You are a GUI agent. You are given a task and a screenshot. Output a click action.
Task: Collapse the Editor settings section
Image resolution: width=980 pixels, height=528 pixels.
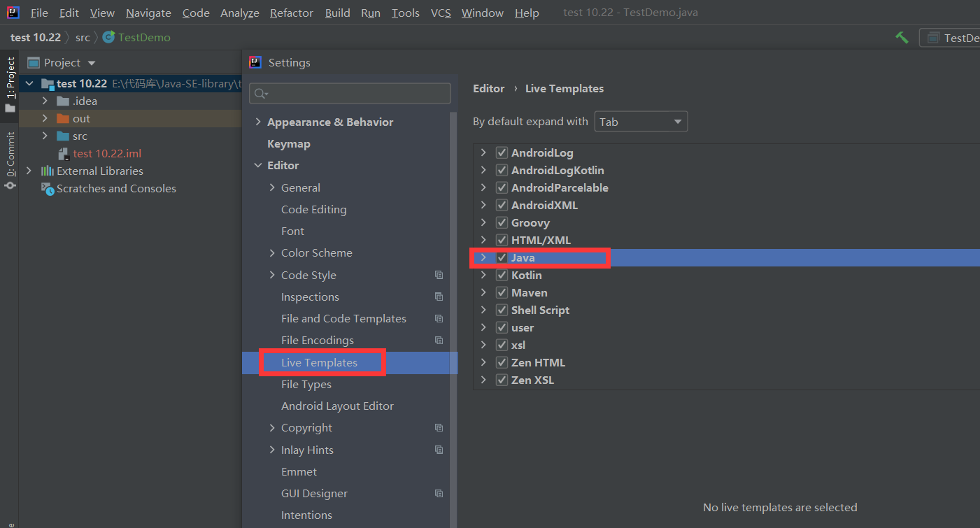[x=258, y=165]
